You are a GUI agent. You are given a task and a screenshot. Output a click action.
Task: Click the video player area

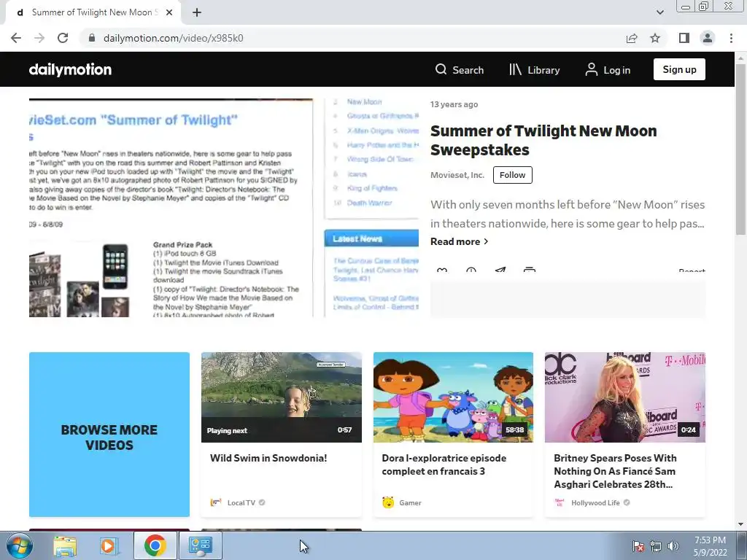click(x=224, y=208)
